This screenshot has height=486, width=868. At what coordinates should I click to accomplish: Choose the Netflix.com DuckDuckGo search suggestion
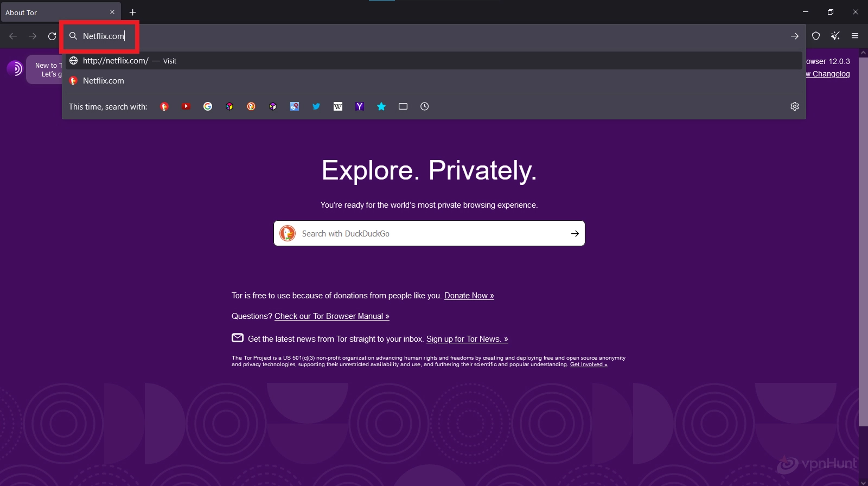click(434, 81)
